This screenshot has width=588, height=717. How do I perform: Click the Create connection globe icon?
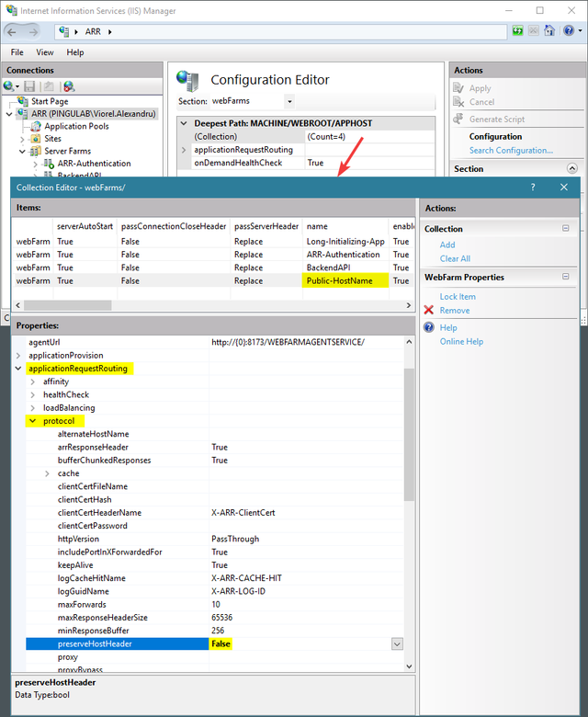click(x=8, y=86)
